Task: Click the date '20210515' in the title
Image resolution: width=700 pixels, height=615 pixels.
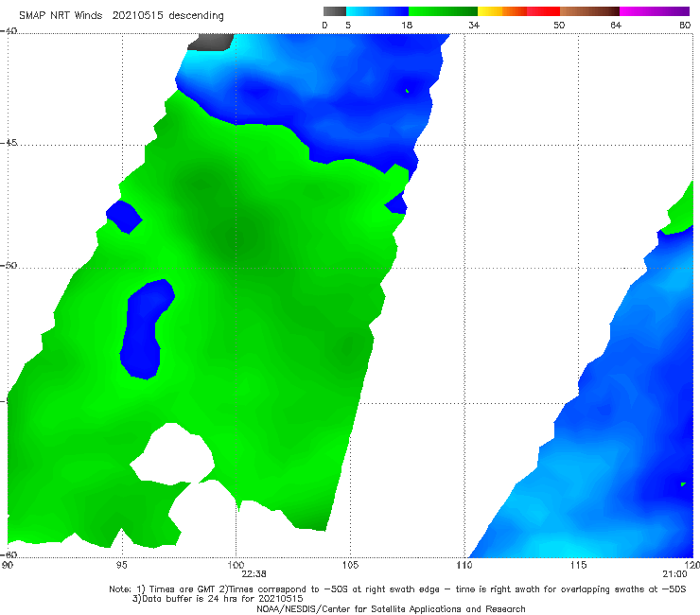Action: (138, 15)
